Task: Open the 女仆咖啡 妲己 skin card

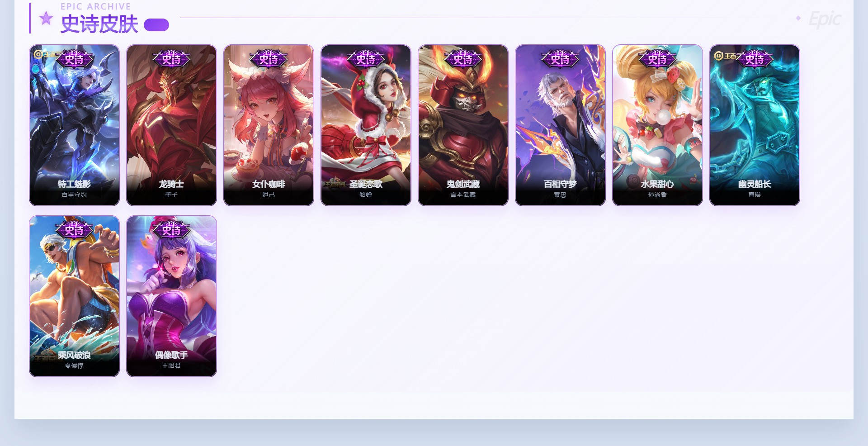Action: (269, 125)
